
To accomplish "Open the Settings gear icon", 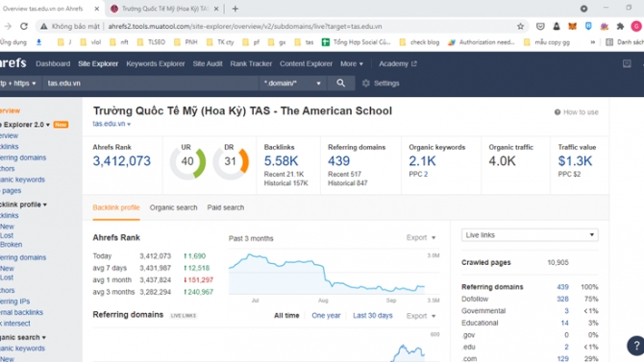I will [x=366, y=83].
